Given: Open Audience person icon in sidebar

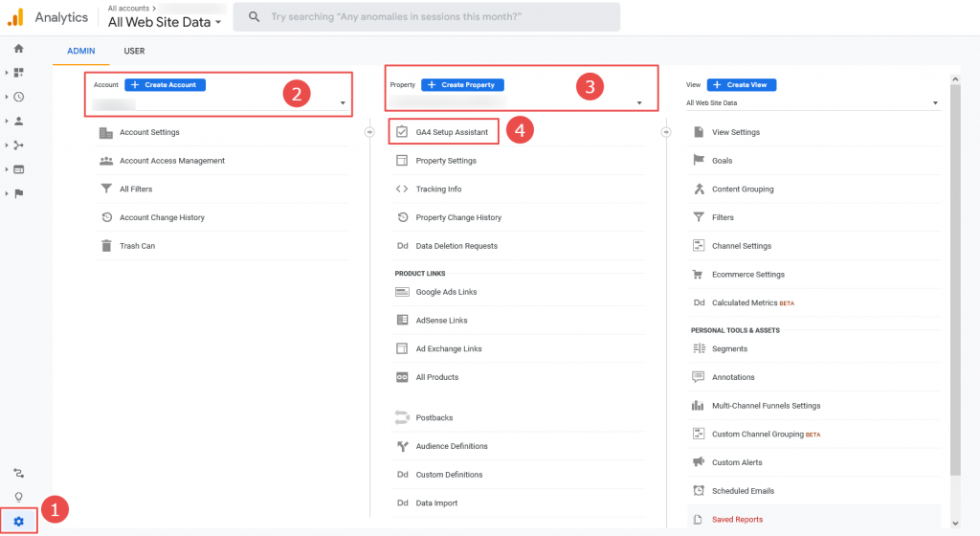Looking at the screenshot, I should 19,122.
